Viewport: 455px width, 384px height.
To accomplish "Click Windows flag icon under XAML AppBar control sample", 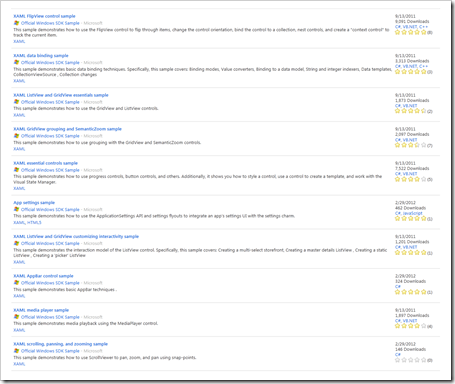I will [x=16, y=283].
